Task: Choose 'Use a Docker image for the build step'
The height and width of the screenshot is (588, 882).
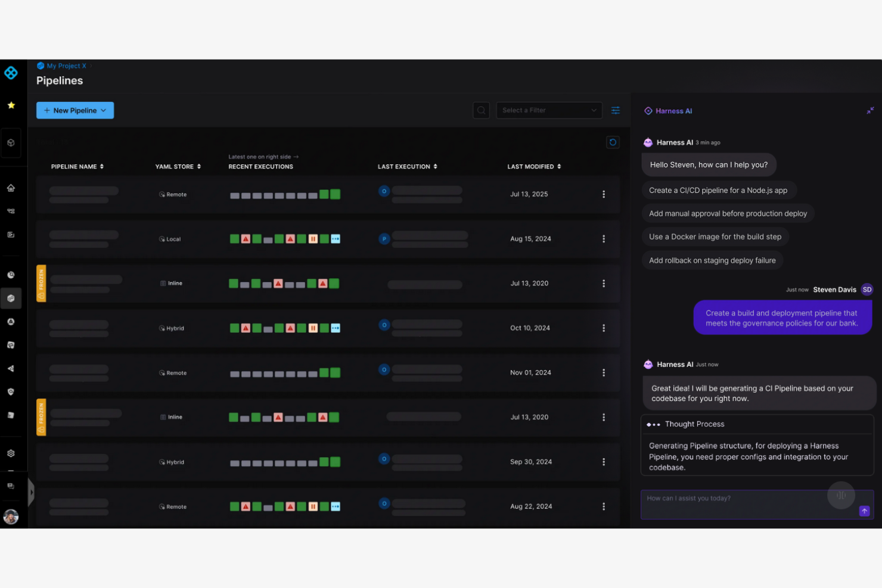Action: 715,237
